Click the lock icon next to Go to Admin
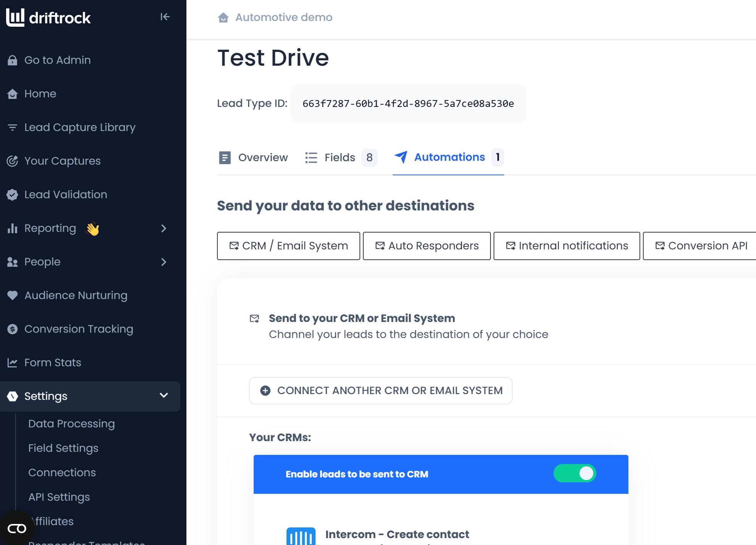The width and height of the screenshot is (756, 545). pyautogui.click(x=12, y=60)
